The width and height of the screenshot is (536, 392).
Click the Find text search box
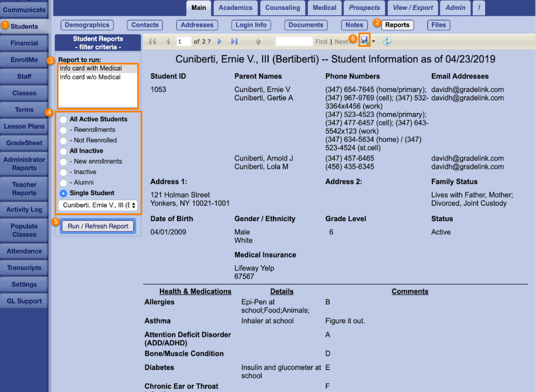click(294, 41)
